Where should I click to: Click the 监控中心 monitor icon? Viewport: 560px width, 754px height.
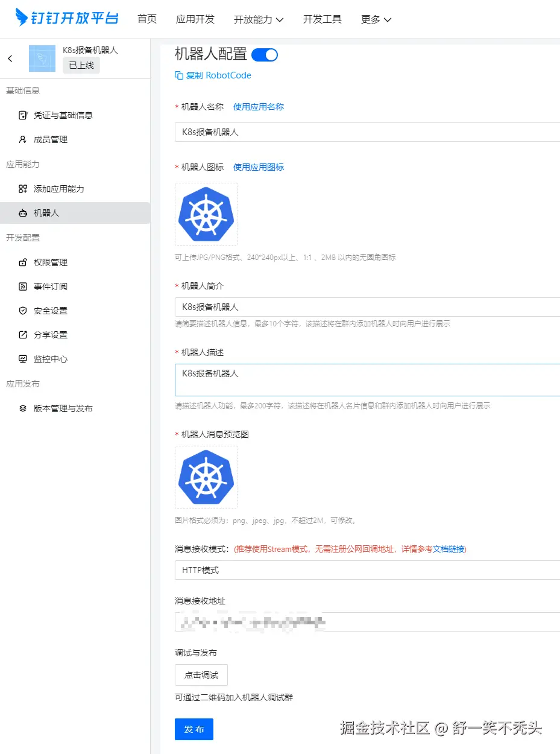tap(23, 359)
